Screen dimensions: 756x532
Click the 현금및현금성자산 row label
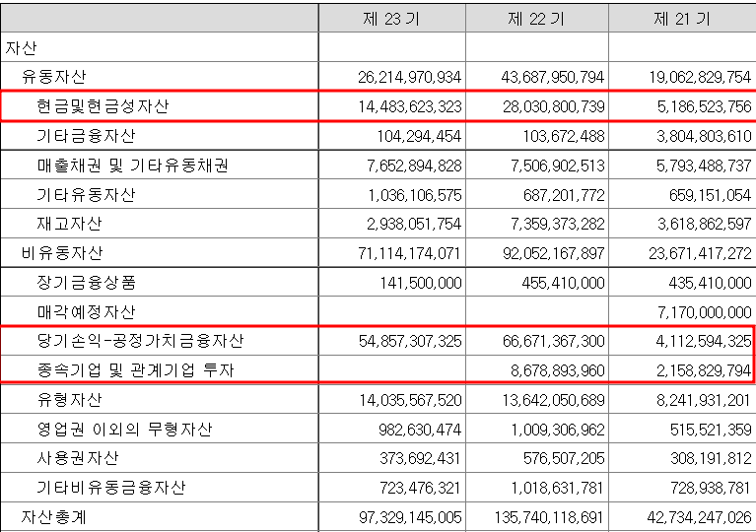tap(103, 106)
